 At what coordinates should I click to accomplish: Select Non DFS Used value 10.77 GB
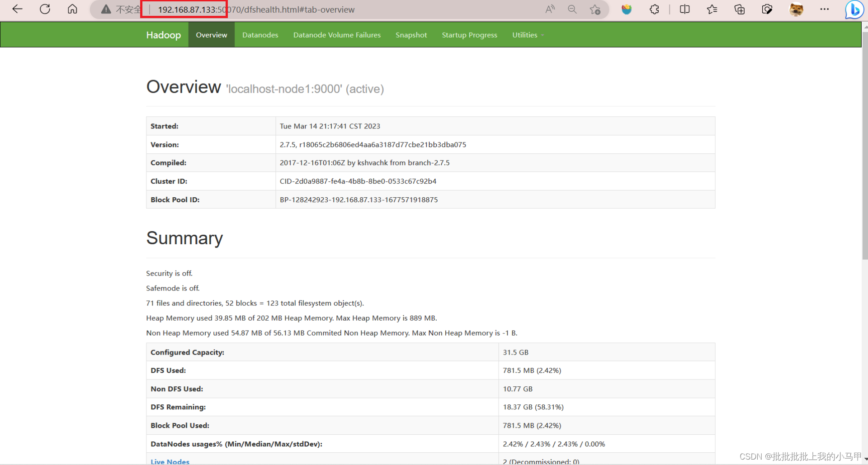tap(518, 389)
